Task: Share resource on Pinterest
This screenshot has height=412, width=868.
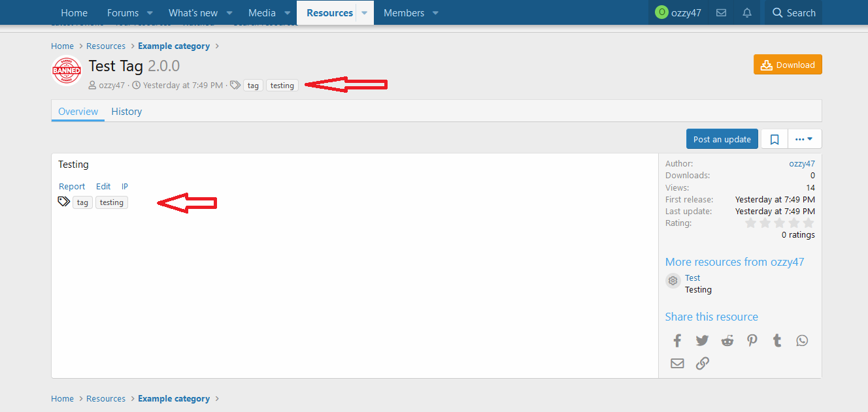Action: pos(752,340)
